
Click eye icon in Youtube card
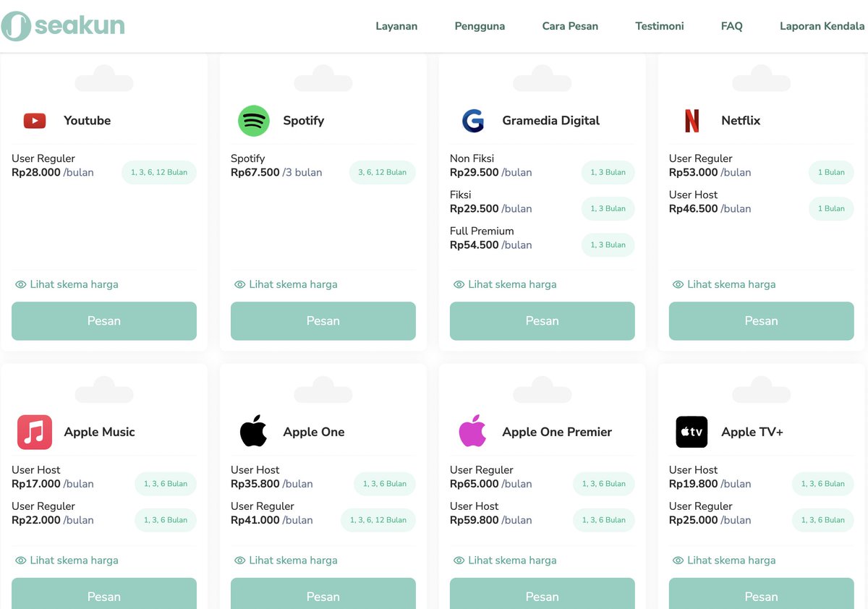click(21, 284)
